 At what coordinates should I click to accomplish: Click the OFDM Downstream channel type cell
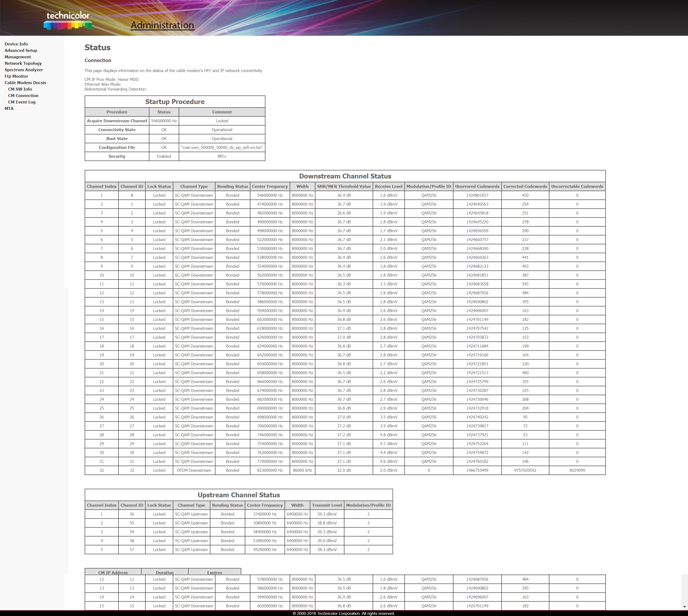coord(194,470)
